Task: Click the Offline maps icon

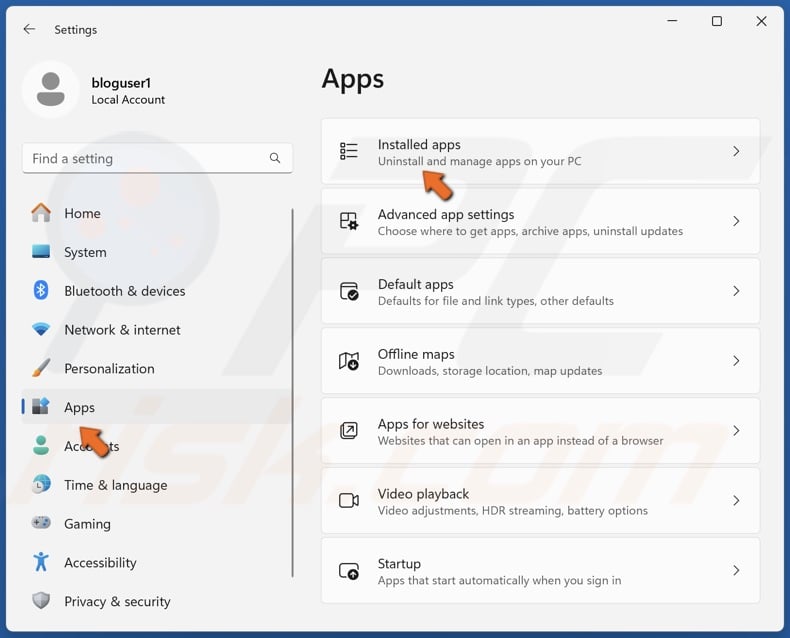Action: tap(349, 361)
